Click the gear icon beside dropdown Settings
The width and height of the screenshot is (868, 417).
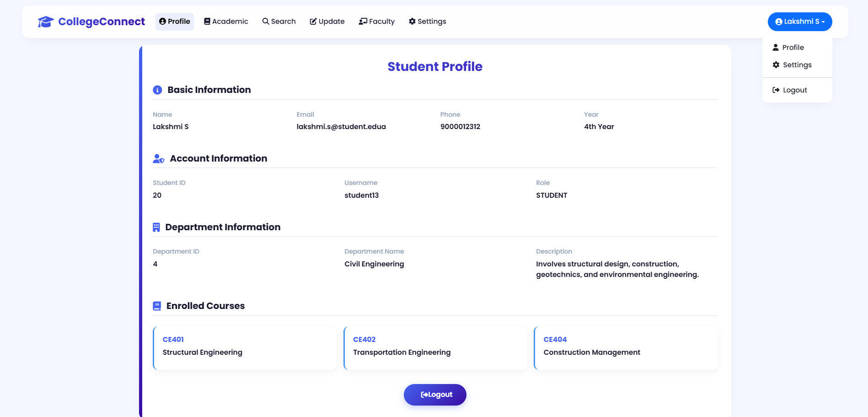pyautogui.click(x=776, y=65)
